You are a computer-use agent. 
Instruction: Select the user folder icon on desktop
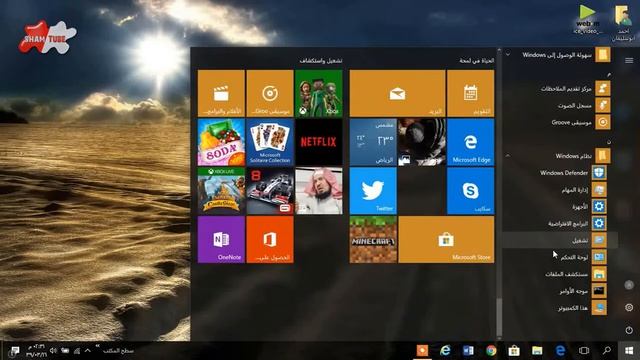623,22
